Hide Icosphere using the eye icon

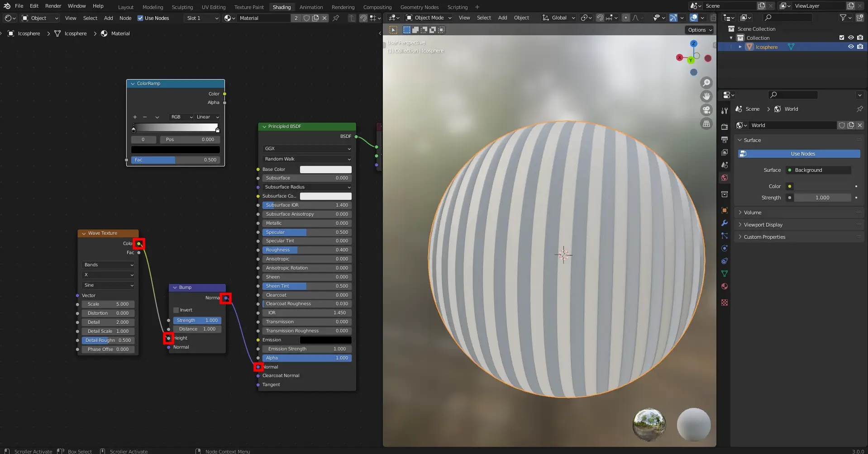click(851, 47)
